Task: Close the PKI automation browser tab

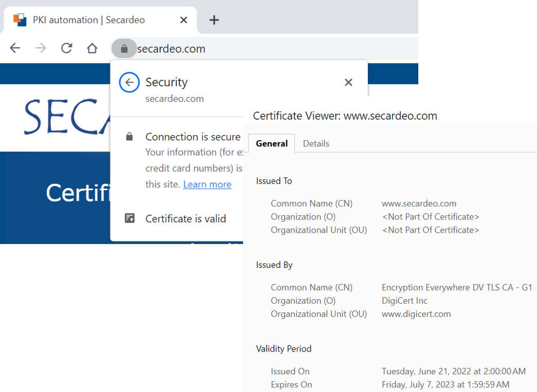Action: click(183, 20)
